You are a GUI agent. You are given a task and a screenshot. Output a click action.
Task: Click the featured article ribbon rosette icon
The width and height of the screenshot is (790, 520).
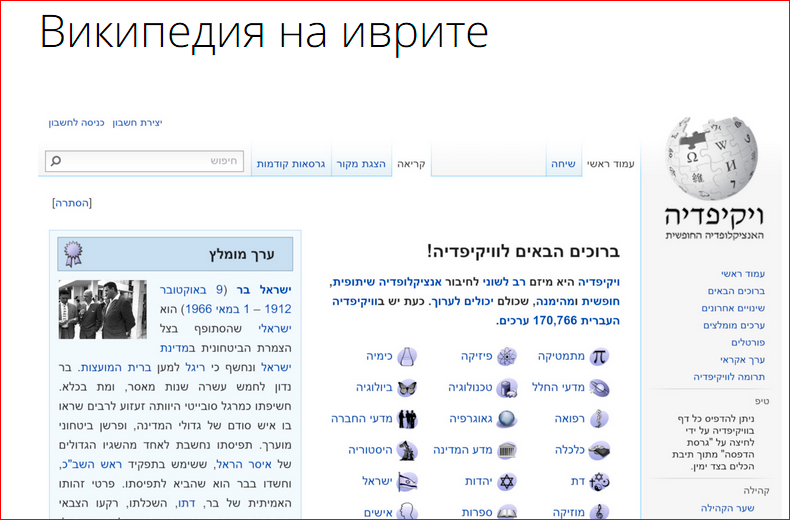(73, 253)
